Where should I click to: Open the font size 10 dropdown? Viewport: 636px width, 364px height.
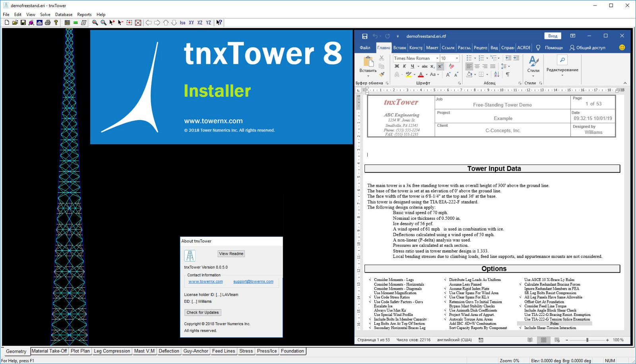click(457, 58)
